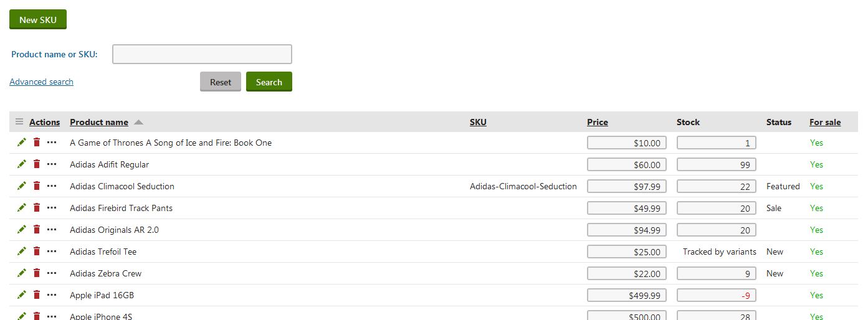Screen dimensions: 868x320
Task: Delete the Adidas Climacool Seduction product
Action: click(37, 186)
